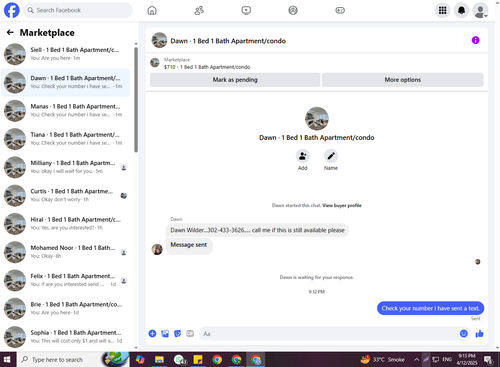Click the Facebook logo

click(x=12, y=10)
